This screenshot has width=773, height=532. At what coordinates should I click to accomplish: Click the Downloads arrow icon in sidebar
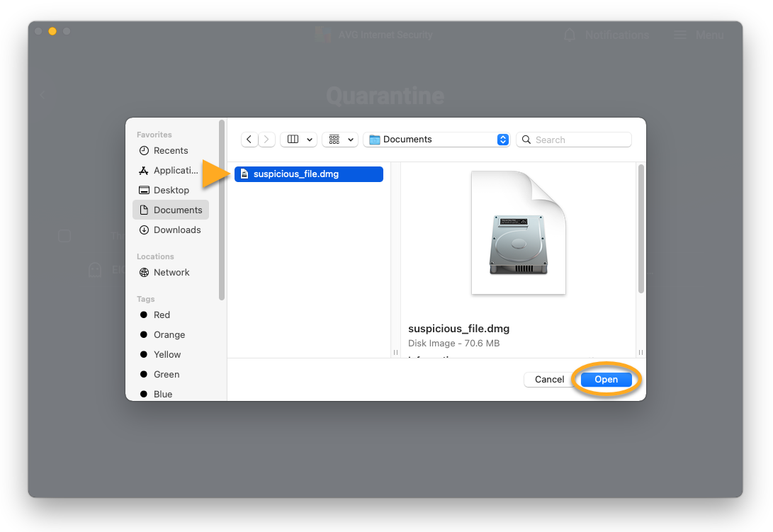(x=144, y=230)
